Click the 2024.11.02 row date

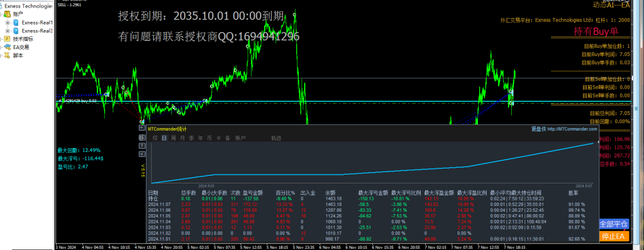point(158,233)
